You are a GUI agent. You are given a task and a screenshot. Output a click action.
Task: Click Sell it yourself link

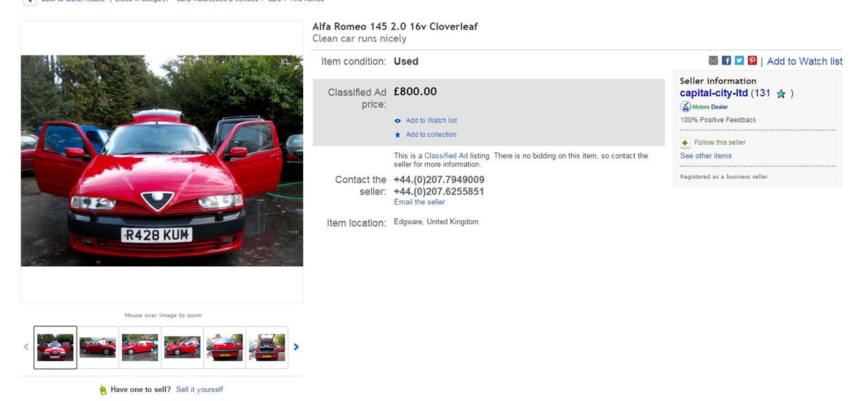(x=199, y=389)
